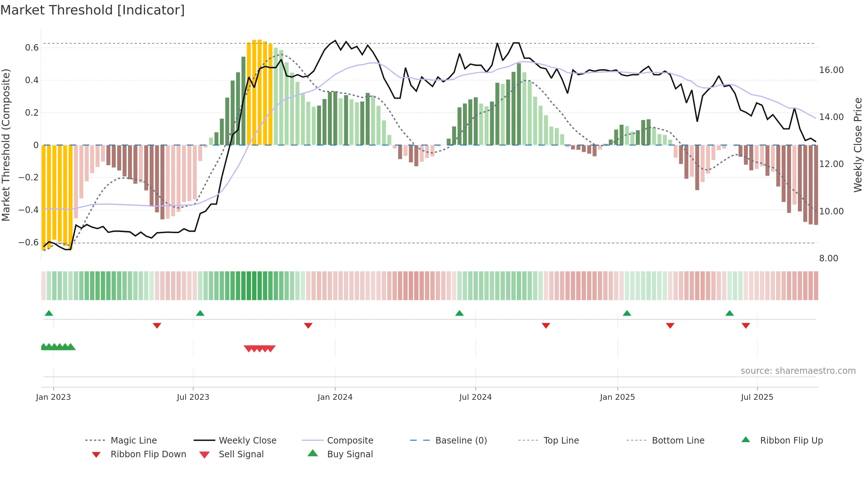Click the Jul 2025 x-axis label
Image resolution: width=868 pixels, height=488 pixels.
[x=757, y=397]
